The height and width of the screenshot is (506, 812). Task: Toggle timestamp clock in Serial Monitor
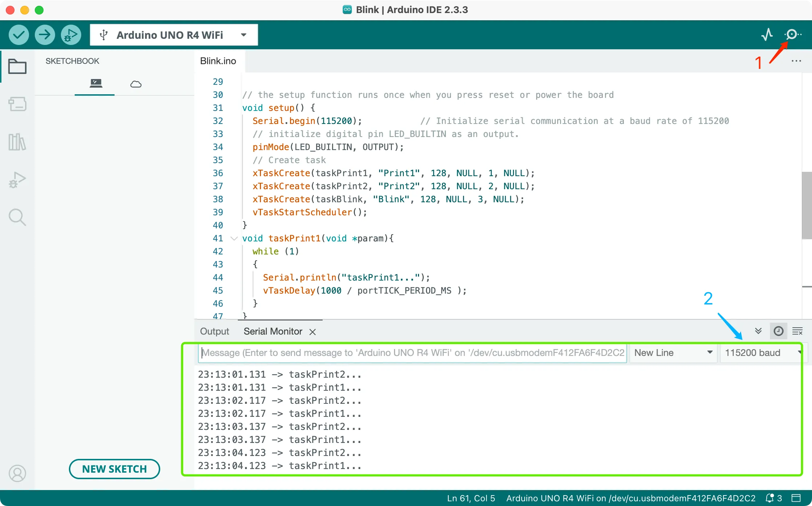(x=778, y=331)
